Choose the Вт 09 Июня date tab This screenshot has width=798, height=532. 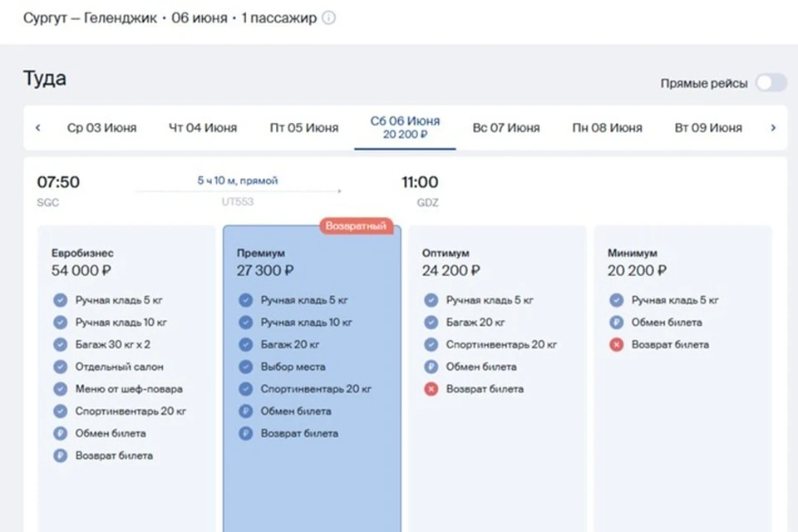coord(708,128)
